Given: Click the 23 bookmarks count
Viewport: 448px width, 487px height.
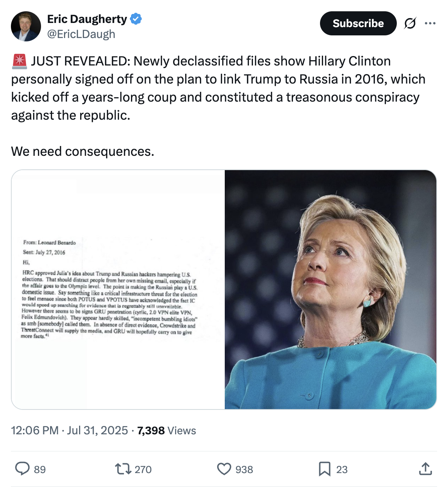Looking at the screenshot, I should [342, 469].
